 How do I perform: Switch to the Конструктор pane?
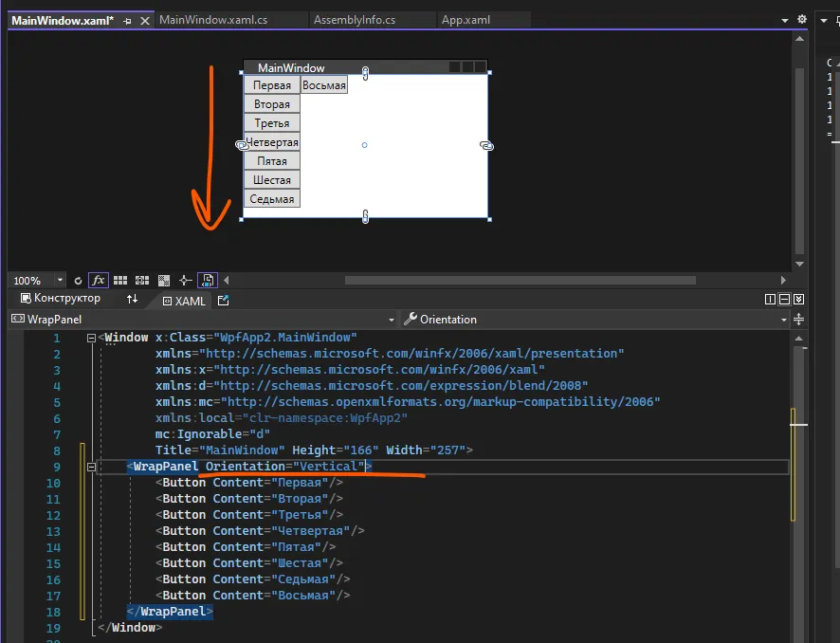[x=61, y=298]
